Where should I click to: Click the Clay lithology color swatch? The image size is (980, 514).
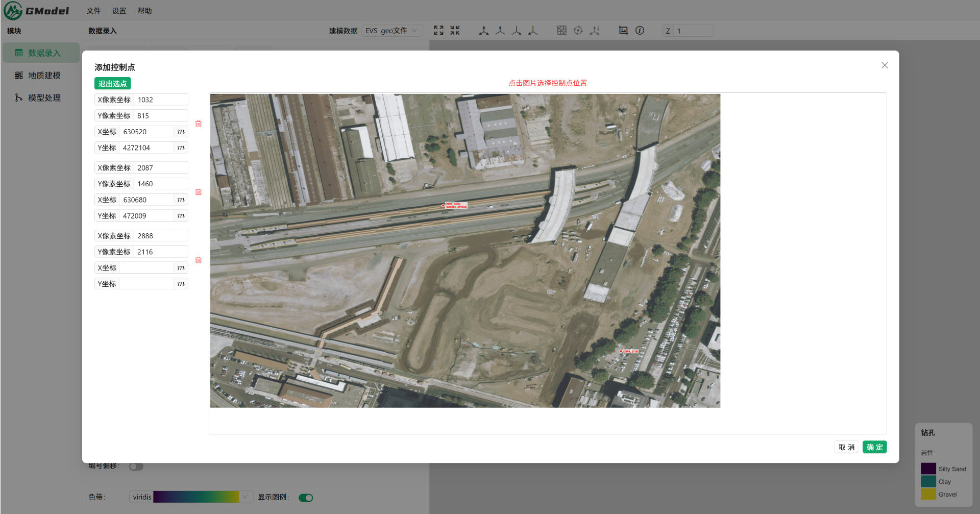click(928, 482)
